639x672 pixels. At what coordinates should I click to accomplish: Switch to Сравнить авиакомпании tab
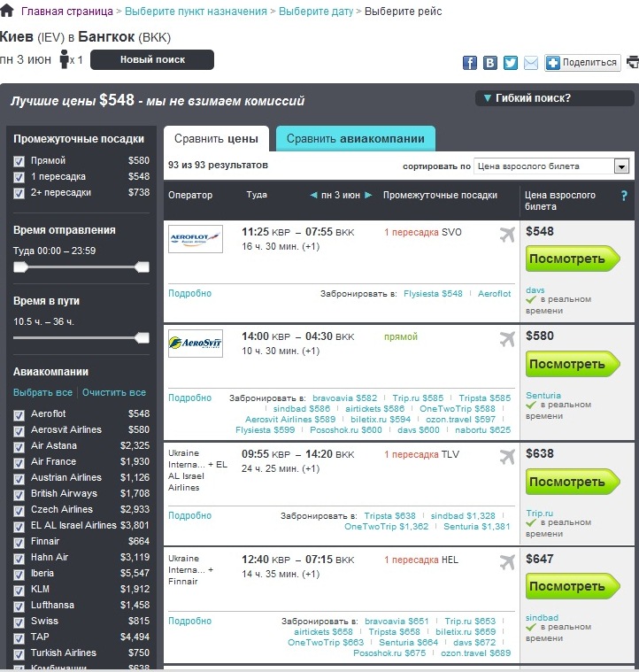(x=356, y=138)
